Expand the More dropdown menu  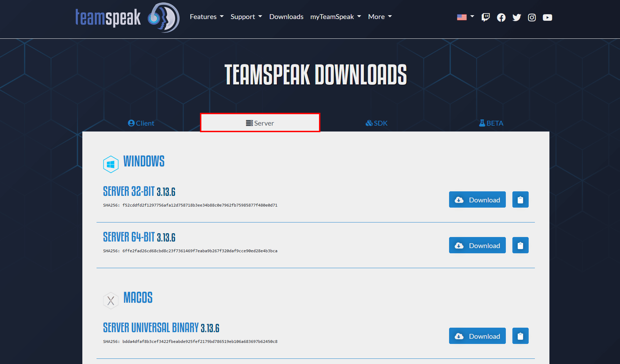pyautogui.click(x=380, y=17)
